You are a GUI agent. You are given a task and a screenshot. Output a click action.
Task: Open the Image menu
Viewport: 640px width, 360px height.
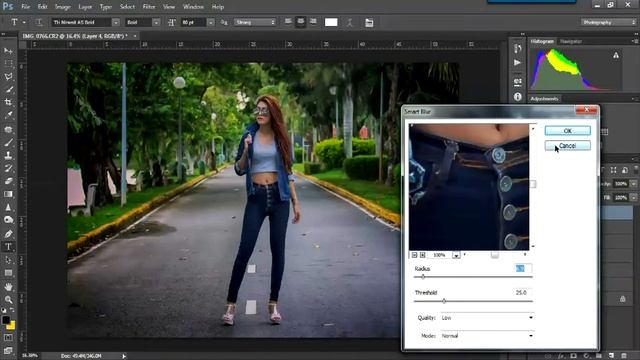(62, 7)
